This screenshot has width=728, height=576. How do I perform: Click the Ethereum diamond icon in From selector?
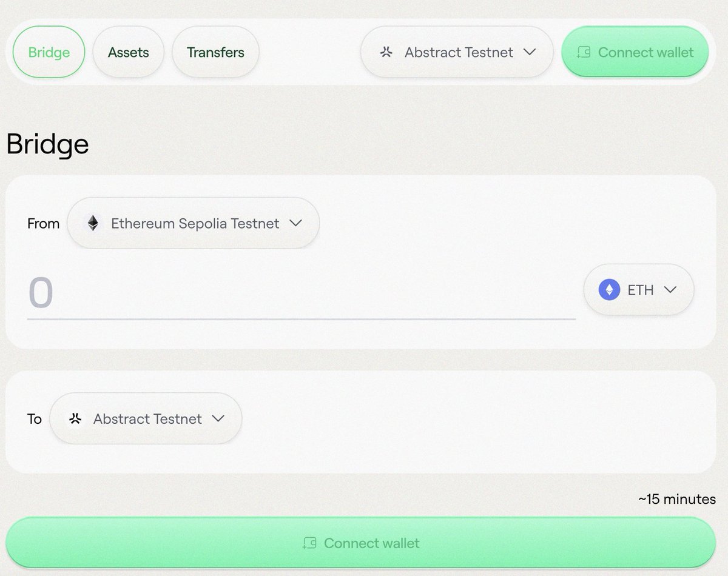(93, 223)
